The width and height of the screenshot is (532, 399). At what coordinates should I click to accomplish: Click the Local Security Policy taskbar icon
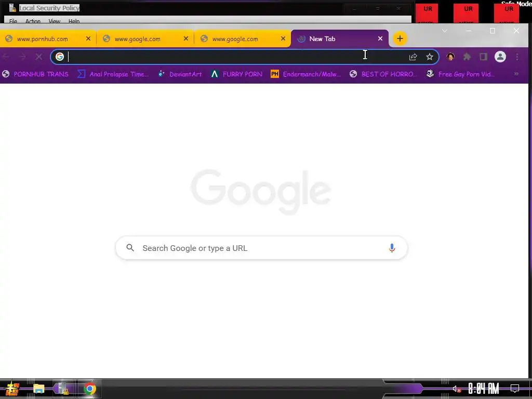coord(63,389)
